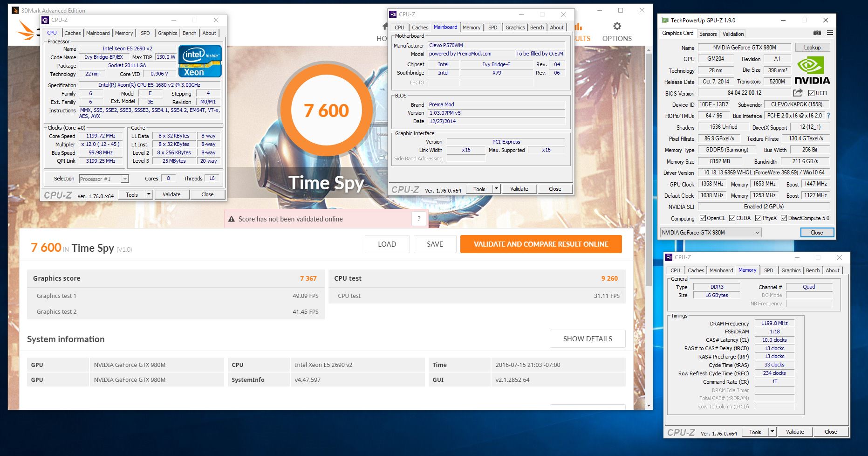Viewport: 868px width, 456px height.
Task: Click the Bus Interface question mark in GPU-Z
Action: click(828, 116)
